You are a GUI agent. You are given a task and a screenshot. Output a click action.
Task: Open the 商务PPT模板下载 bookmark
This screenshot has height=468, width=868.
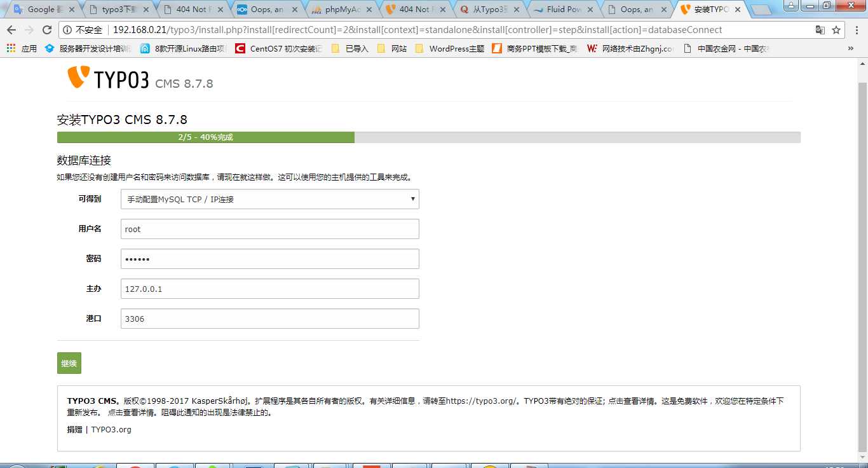click(535, 48)
